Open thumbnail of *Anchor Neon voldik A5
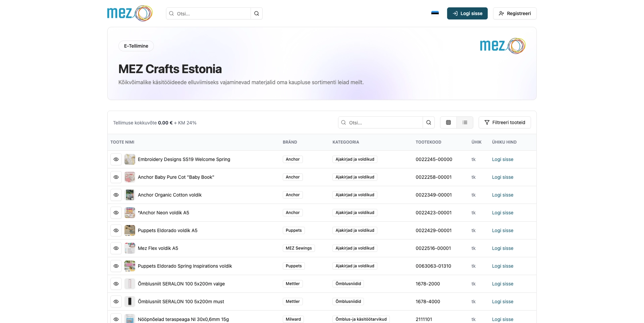The height and width of the screenshot is (323, 644). [130, 213]
